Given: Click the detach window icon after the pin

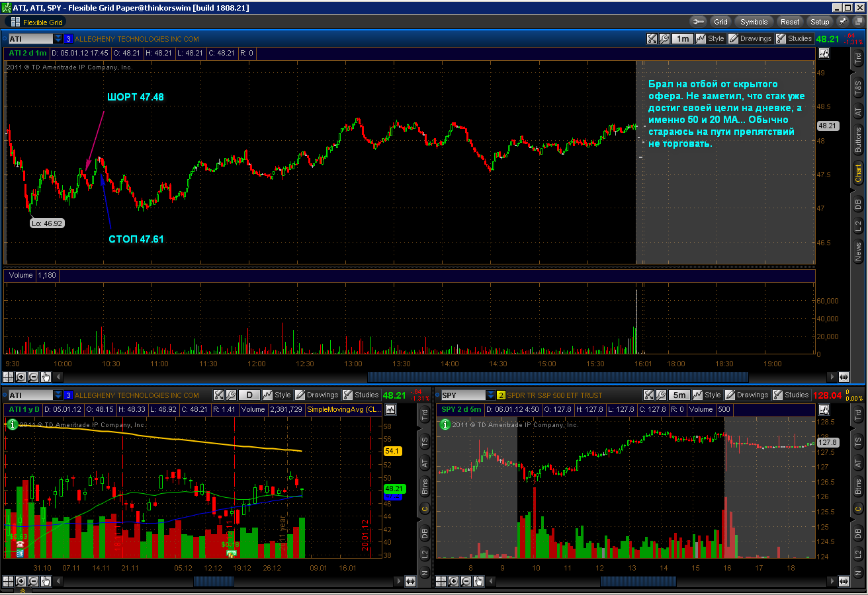Looking at the screenshot, I should [857, 22].
